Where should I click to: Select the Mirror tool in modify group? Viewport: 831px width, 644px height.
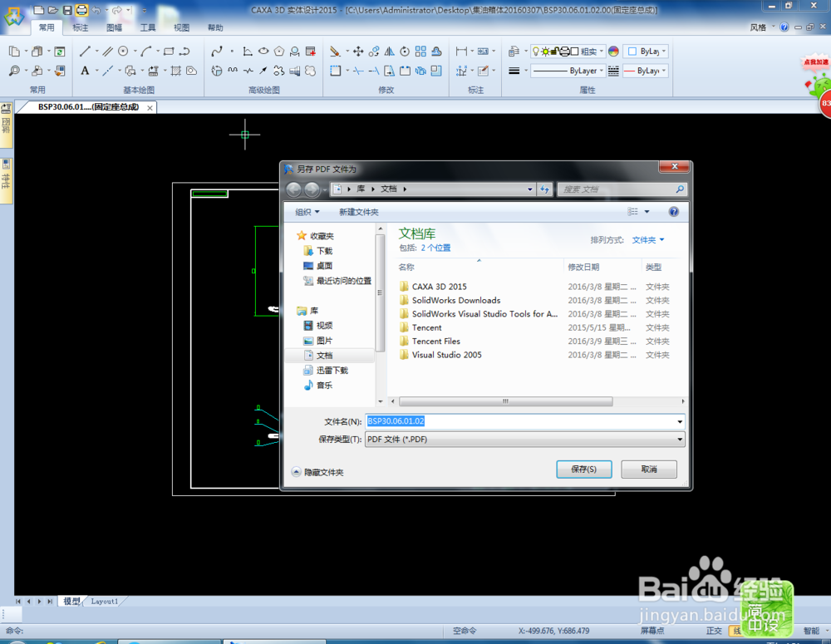390,51
